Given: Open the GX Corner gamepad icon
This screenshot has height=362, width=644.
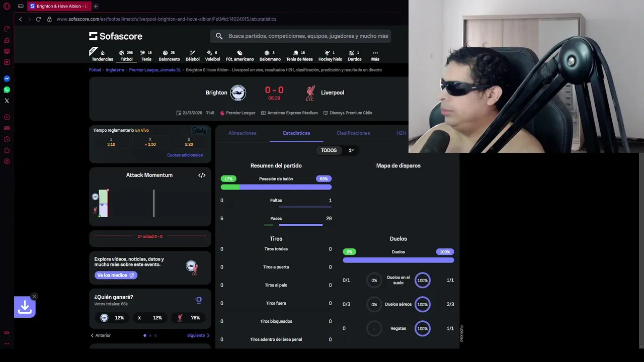Looking at the screenshot, I should point(21,6).
